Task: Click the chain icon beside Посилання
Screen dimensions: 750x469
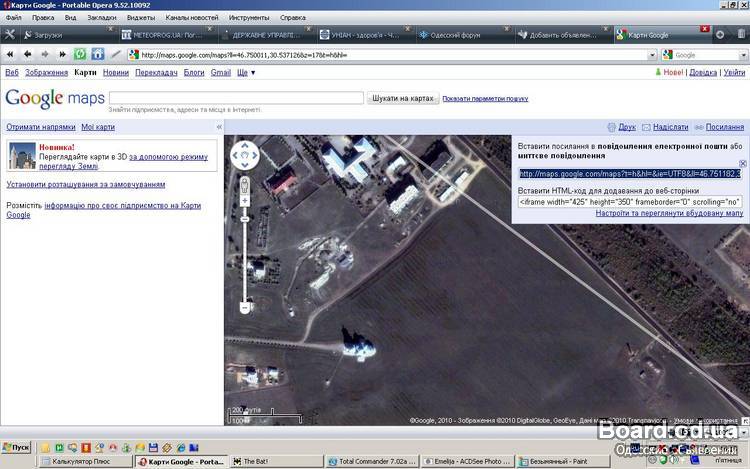Action: tap(699, 127)
